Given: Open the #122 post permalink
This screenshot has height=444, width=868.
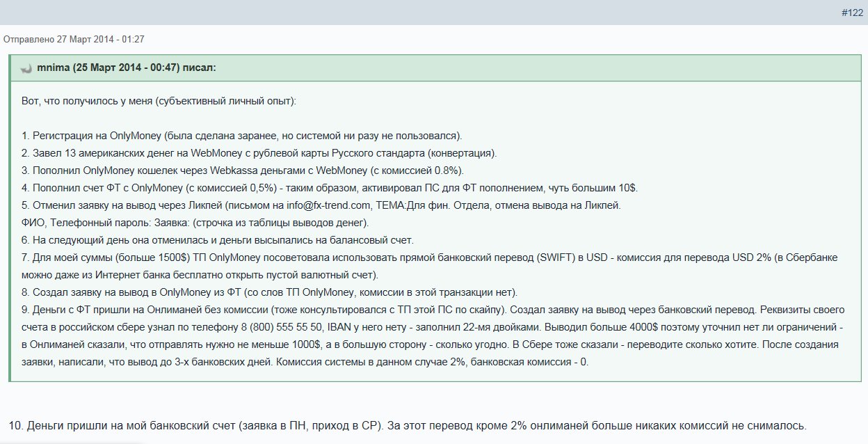Looking at the screenshot, I should (x=852, y=13).
